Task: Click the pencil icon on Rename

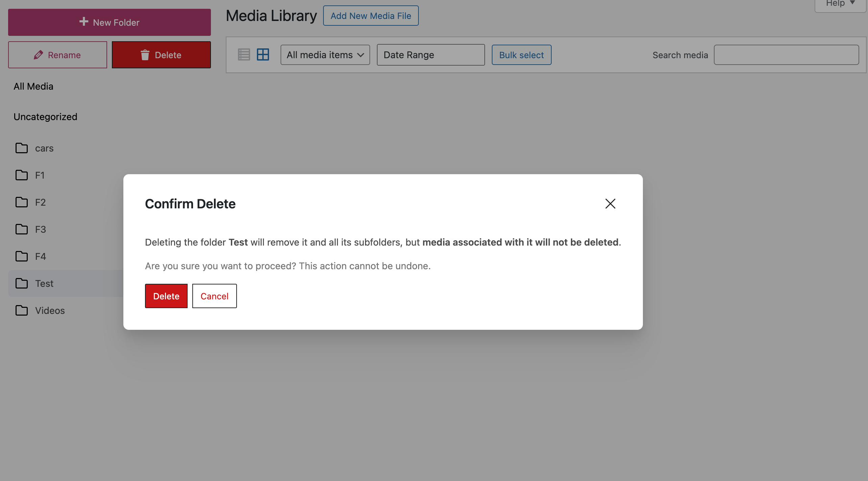Action: [x=38, y=55]
